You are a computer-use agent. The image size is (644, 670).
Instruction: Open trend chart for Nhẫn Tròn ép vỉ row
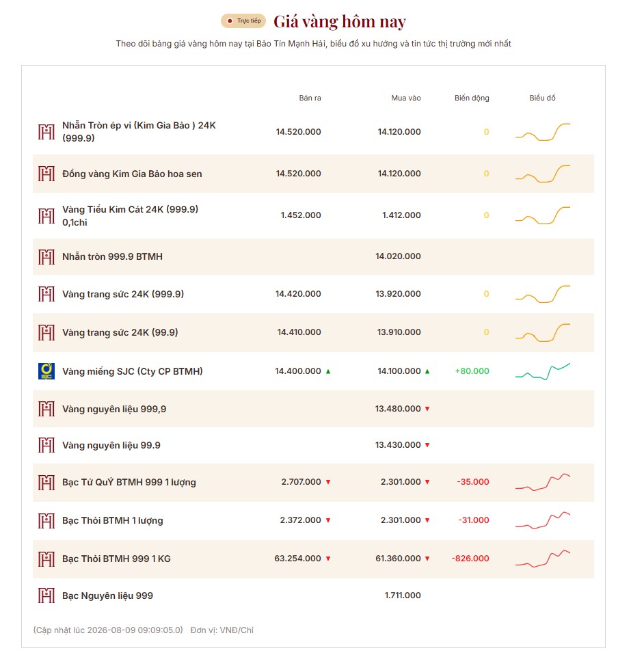(x=543, y=132)
